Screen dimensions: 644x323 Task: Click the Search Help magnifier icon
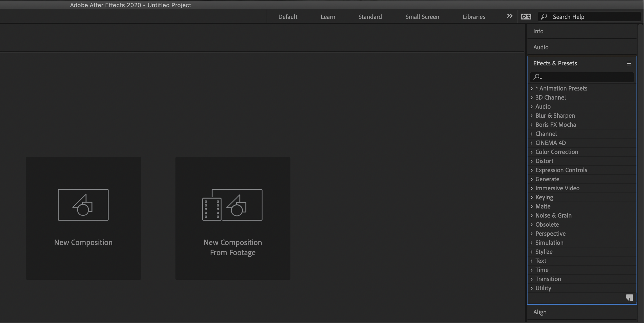[x=544, y=17]
